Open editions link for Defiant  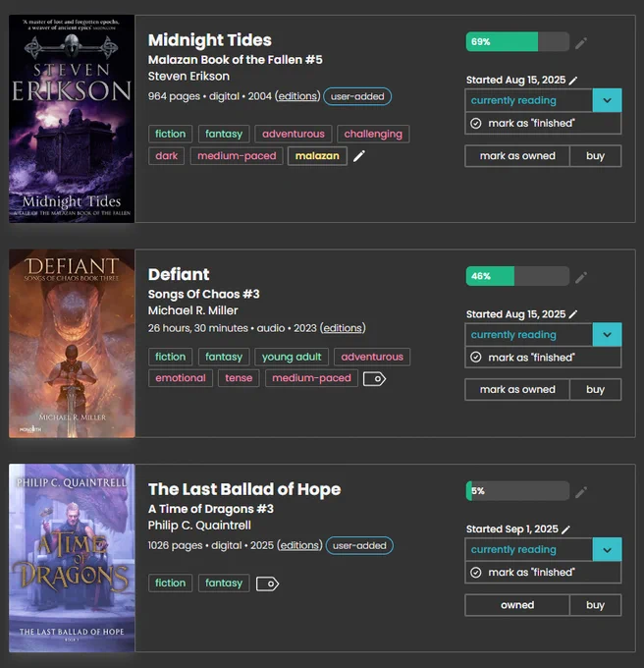343,328
